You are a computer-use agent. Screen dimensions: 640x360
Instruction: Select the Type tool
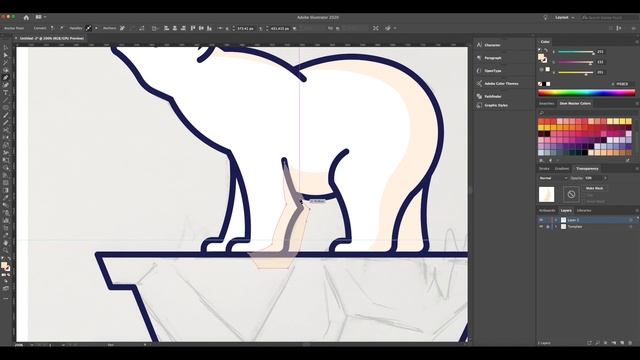[x=6, y=93]
